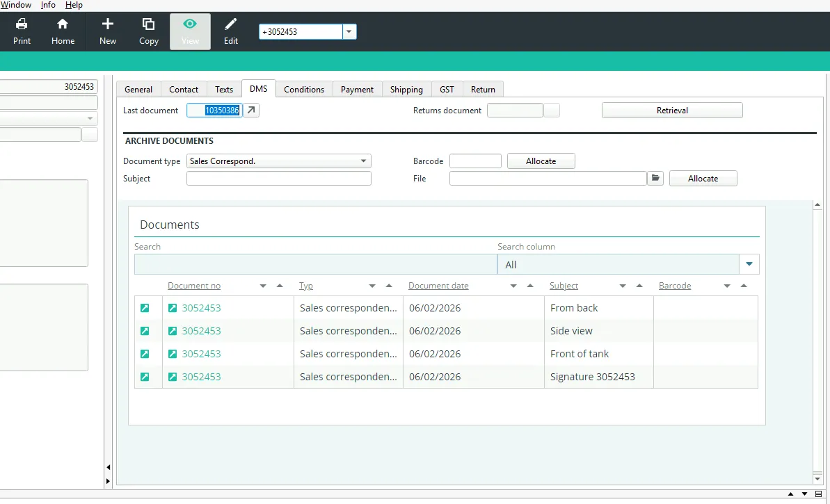The height and width of the screenshot is (504, 830).
Task: Open the Window menu
Action: [15, 5]
